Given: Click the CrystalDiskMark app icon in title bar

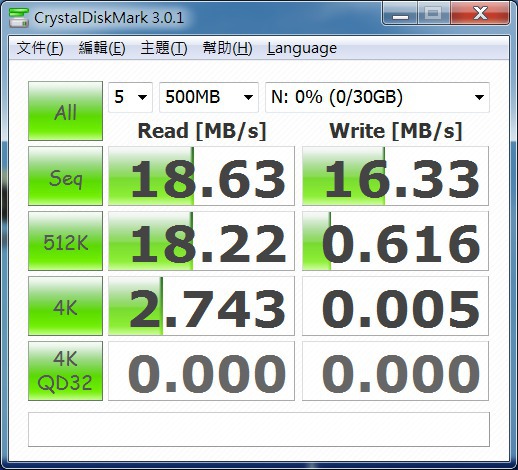Looking at the screenshot, I should 19,17.
